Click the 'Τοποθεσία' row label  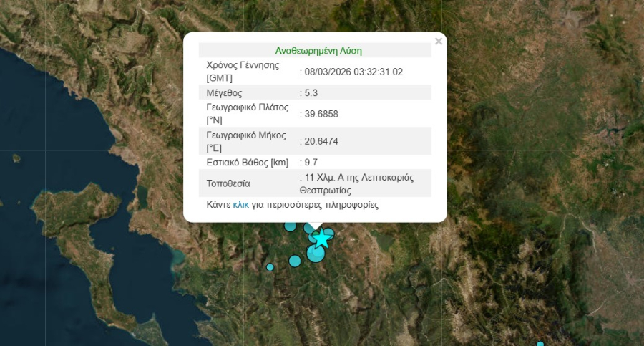click(x=228, y=184)
